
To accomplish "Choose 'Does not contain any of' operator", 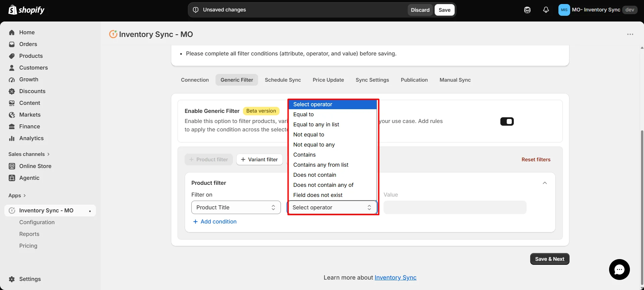I will coord(333,185).
